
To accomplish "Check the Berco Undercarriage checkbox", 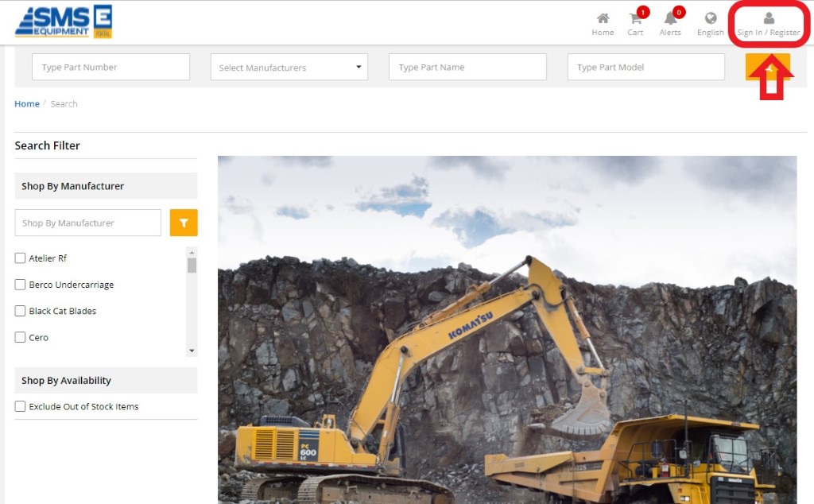I will tap(20, 285).
